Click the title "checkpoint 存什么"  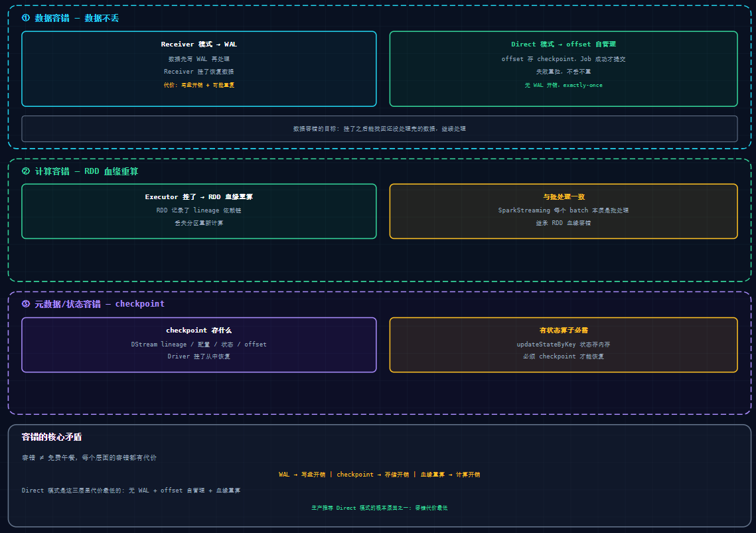(198, 331)
